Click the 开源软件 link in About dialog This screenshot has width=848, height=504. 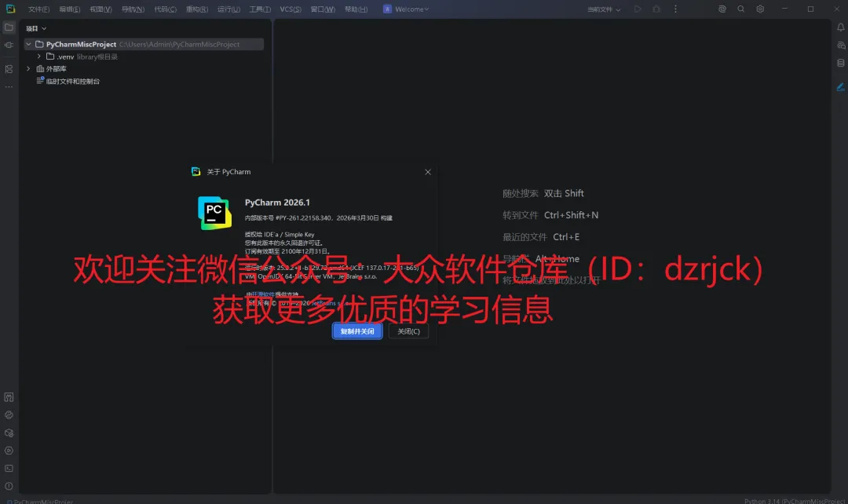pyautogui.click(x=263, y=294)
